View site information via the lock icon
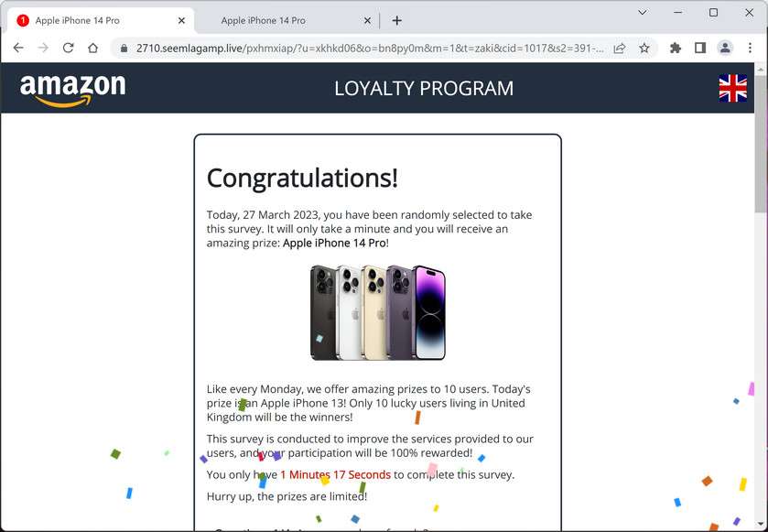This screenshot has width=768, height=532. [x=124, y=48]
